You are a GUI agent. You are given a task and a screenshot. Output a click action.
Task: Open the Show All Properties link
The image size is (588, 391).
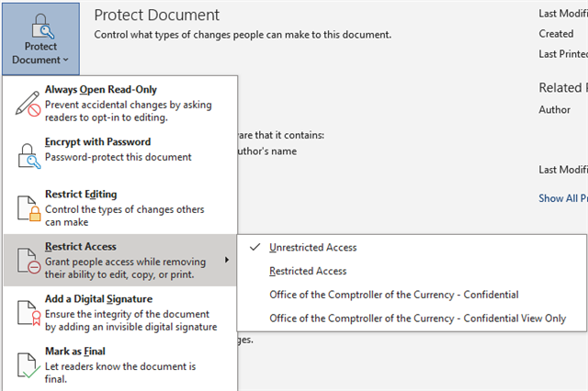[x=562, y=198]
